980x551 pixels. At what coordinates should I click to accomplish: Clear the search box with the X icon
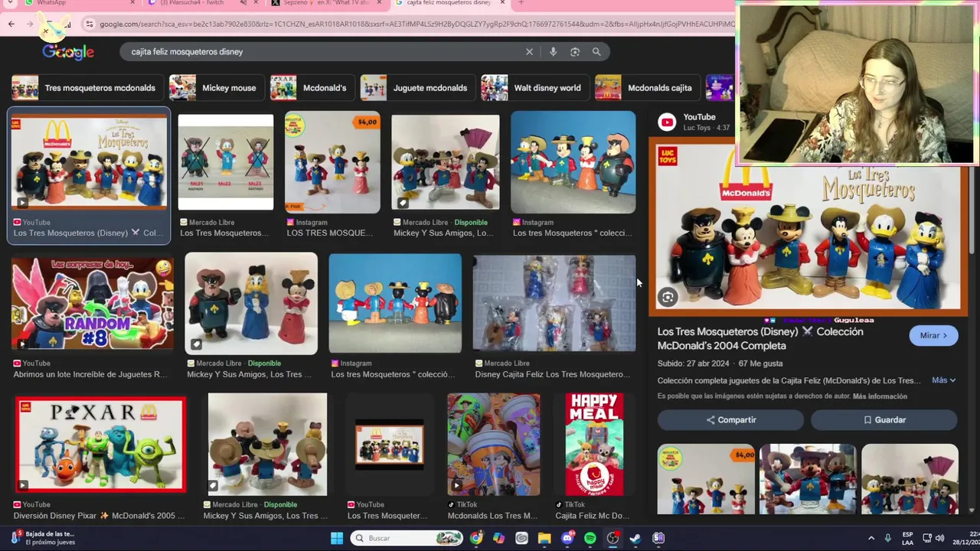click(x=529, y=52)
